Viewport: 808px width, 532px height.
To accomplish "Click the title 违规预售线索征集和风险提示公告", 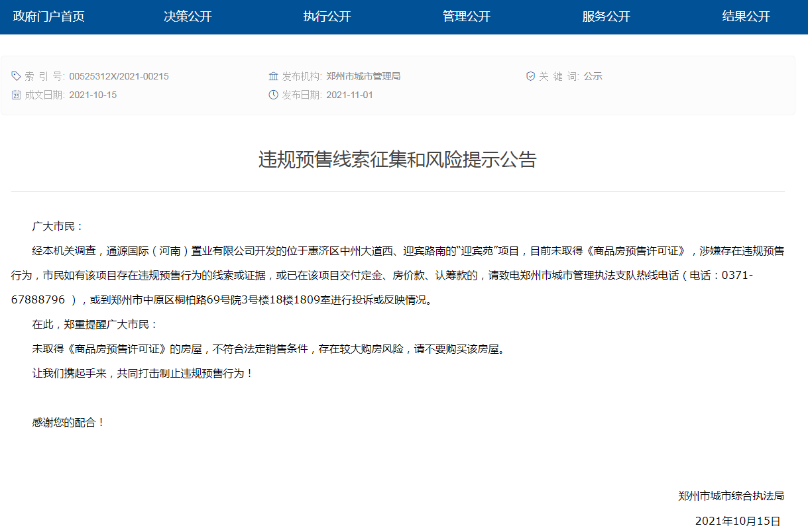I will [397, 160].
